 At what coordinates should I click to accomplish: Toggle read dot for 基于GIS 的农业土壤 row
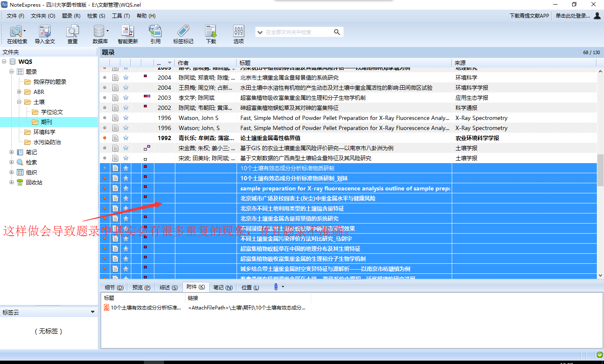[x=104, y=148]
